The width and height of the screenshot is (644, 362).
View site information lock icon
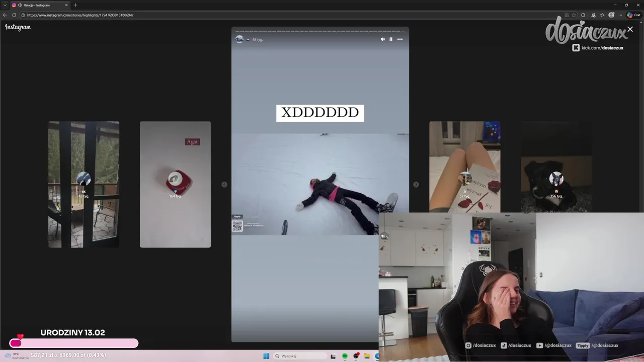point(23,15)
